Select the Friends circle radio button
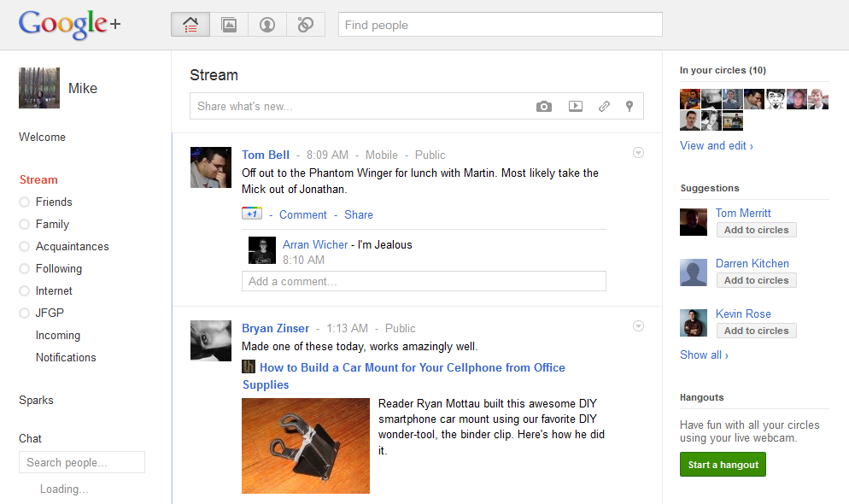The width and height of the screenshot is (849, 504). [x=25, y=202]
